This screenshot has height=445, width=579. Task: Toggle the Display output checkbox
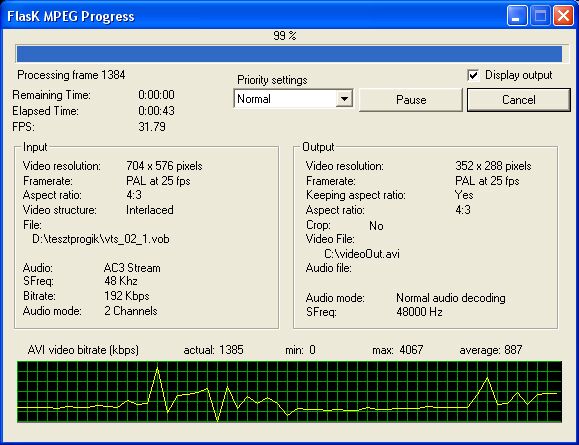(473, 75)
